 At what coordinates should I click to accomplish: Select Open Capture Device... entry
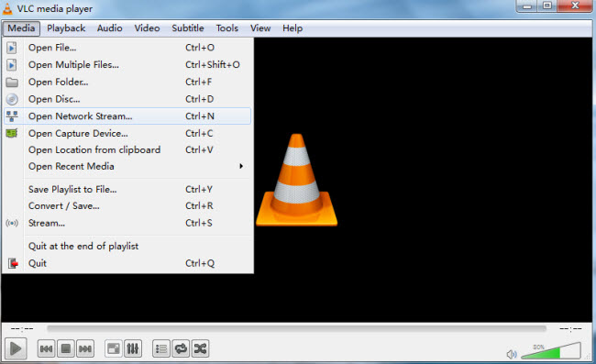click(x=127, y=133)
